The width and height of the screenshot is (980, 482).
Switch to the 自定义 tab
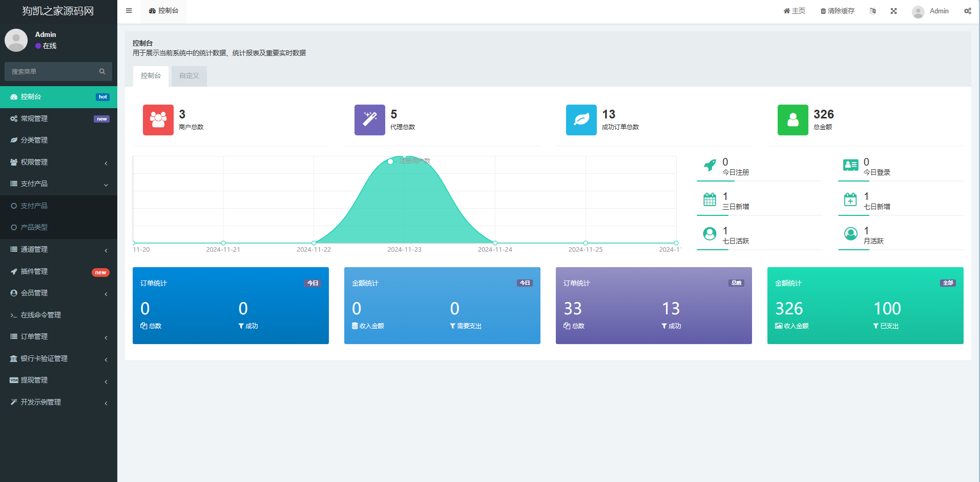[x=189, y=76]
